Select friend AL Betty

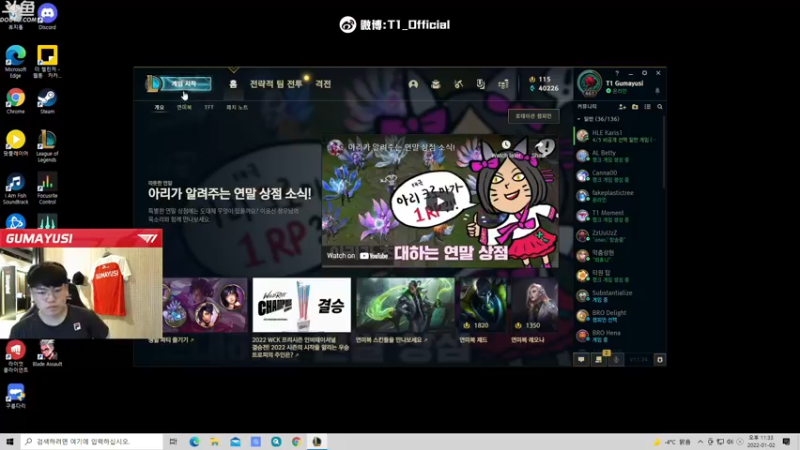pyautogui.click(x=619, y=156)
